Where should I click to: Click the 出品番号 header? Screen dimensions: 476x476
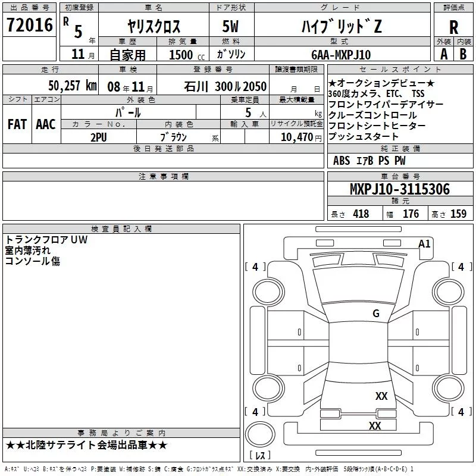[29, 8]
